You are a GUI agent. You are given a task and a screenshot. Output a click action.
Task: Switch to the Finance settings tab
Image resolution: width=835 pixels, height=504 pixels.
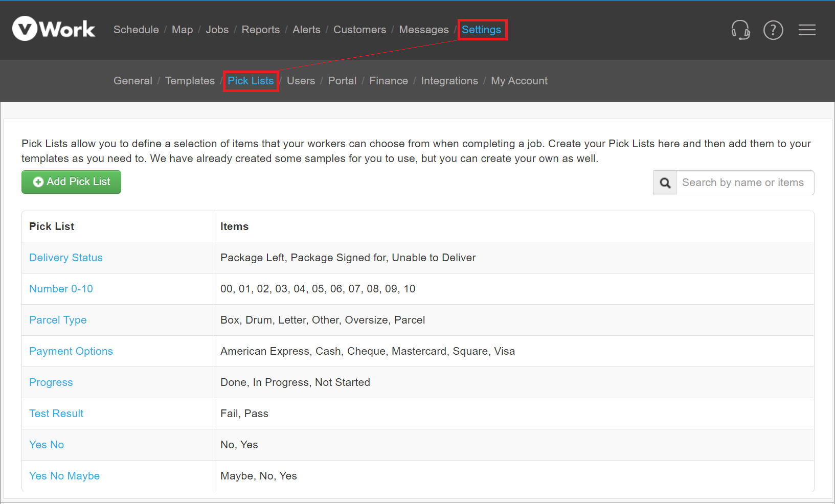389,81
